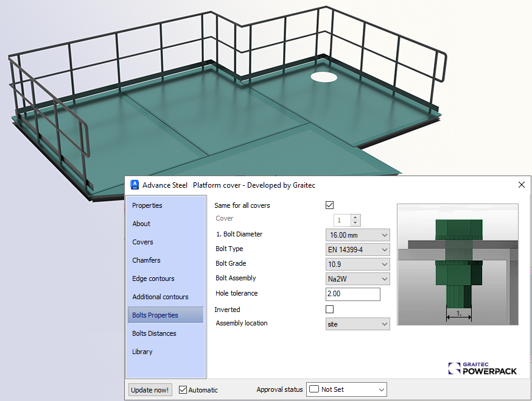Click the Graitec PowerPack logo
532x401 pixels.
click(x=483, y=369)
